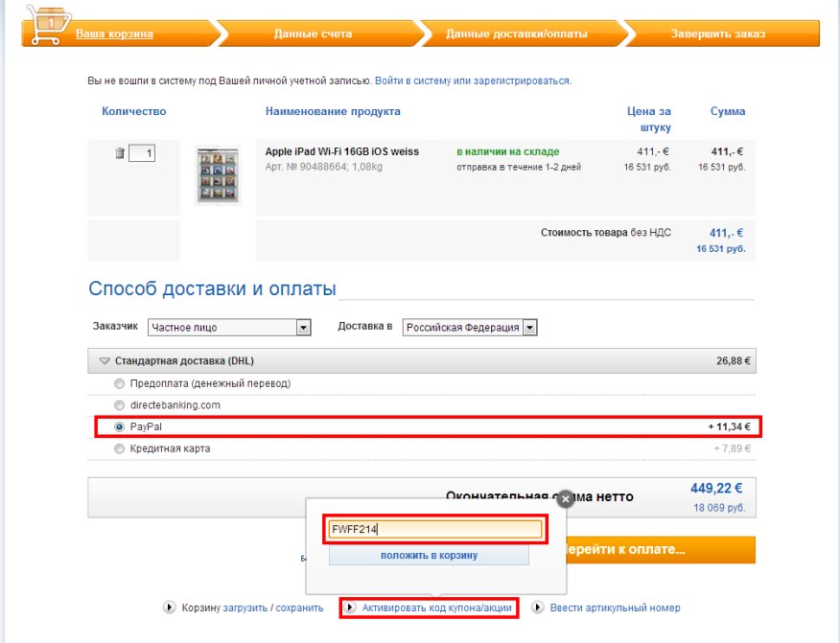Click the orange Перейти к оплате button
This screenshot has width=840, height=643.
[661, 549]
